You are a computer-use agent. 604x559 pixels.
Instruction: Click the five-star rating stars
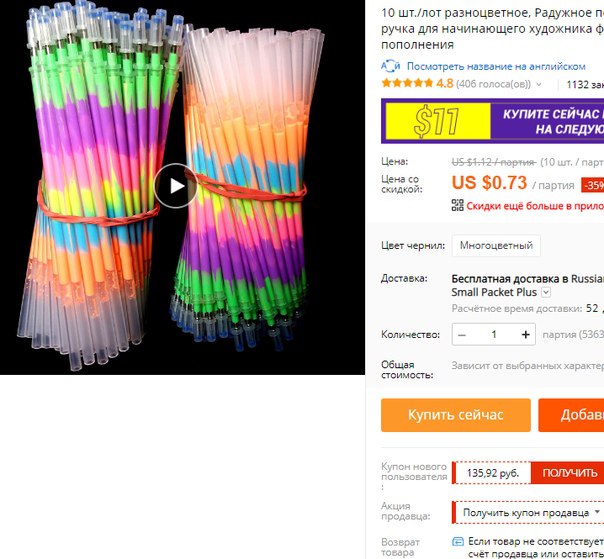(407, 83)
